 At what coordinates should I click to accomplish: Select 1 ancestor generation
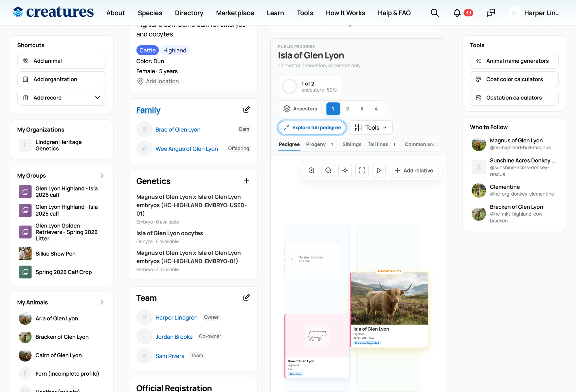[x=333, y=109]
